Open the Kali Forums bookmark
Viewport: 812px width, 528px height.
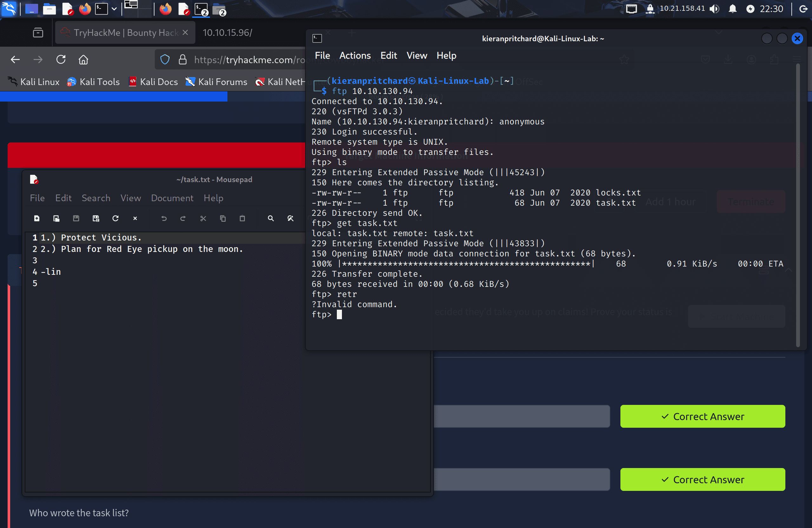[x=216, y=82]
